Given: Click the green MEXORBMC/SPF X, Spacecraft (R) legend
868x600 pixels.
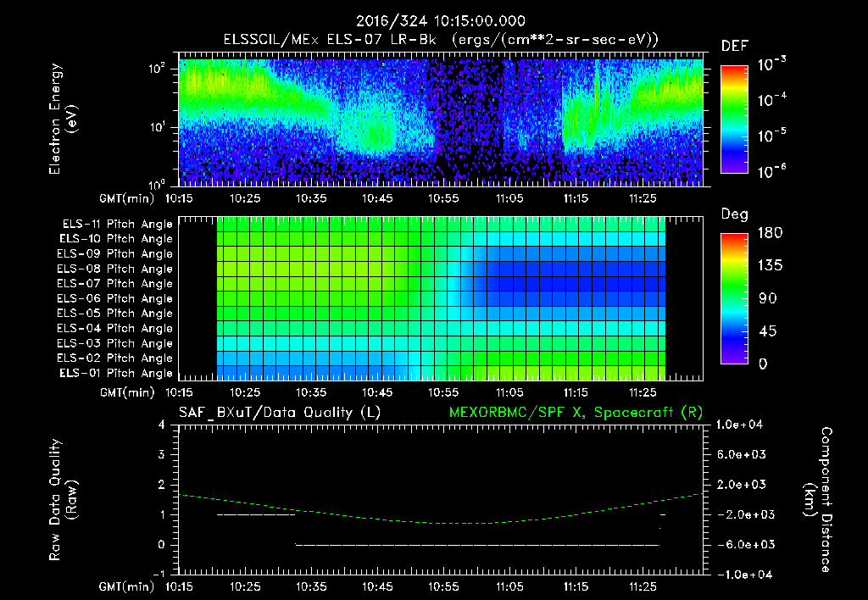Looking at the screenshot, I should (576, 413).
